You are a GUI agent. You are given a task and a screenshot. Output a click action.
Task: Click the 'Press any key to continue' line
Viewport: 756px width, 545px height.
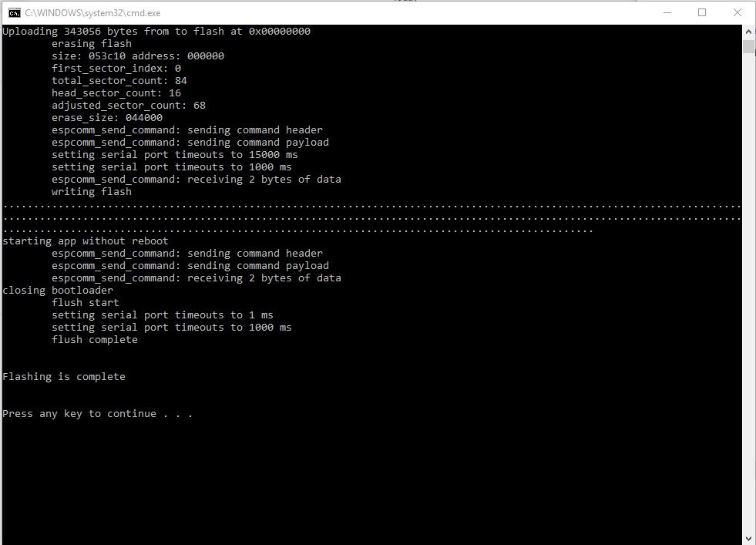(x=97, y=414)
